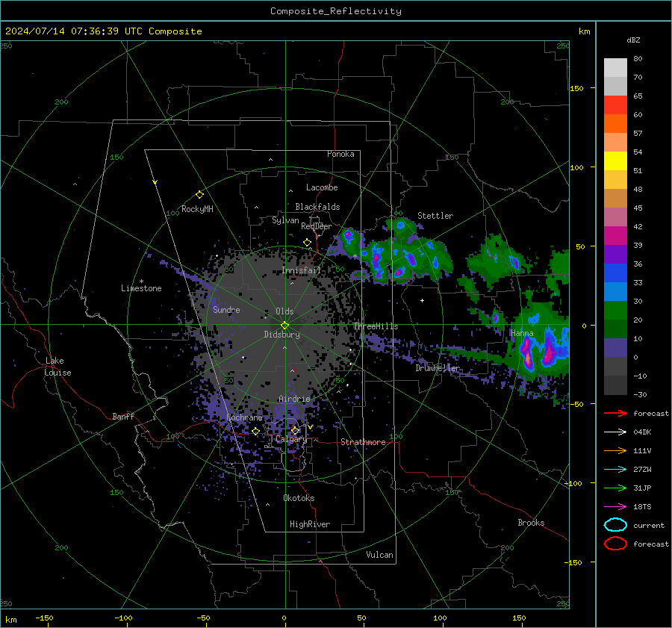Click the yellow radar-center diamond at Olds
This screenshot has height=628, width=672.
tap(284, 326)
